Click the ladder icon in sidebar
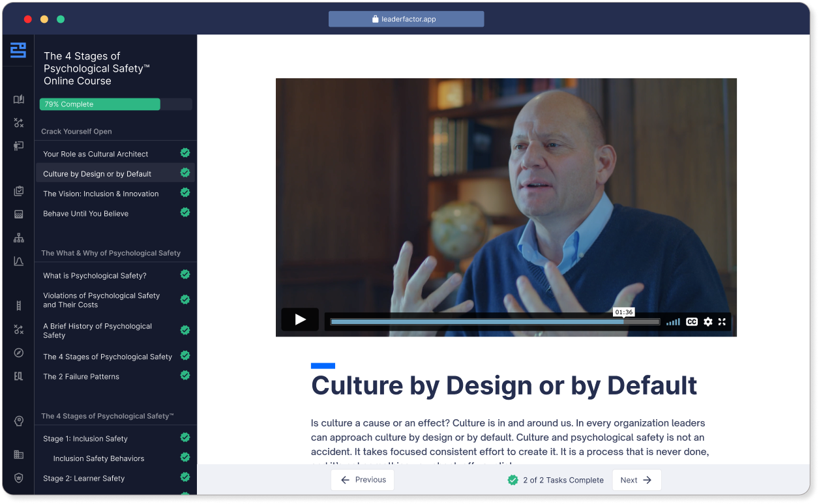The image size is (819, 504). click(19, 306)
